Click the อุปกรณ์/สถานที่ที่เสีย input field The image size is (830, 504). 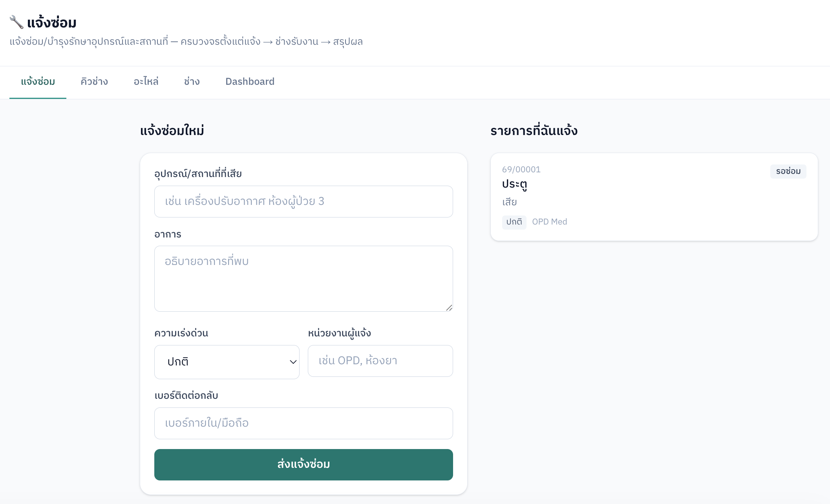point(303,201)
